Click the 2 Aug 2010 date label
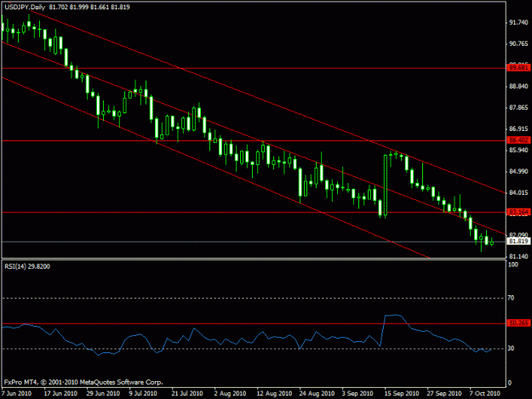The width and height of the screenshot is (532, 399). coord(230,394)
